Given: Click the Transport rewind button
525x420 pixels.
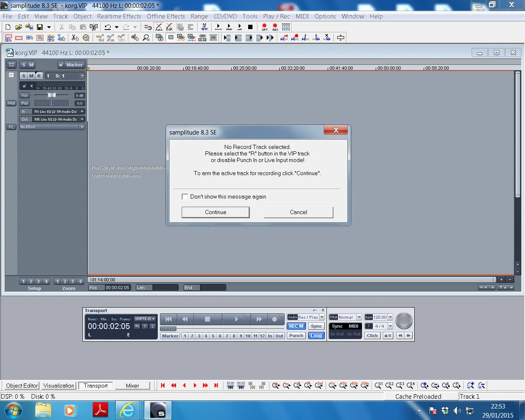Looking at the screenshot, I should [185, 319].
